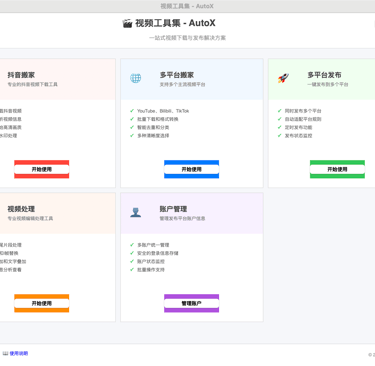Click the 账户管理 card title
Screen dimensions: 375x366
[173, 209]
